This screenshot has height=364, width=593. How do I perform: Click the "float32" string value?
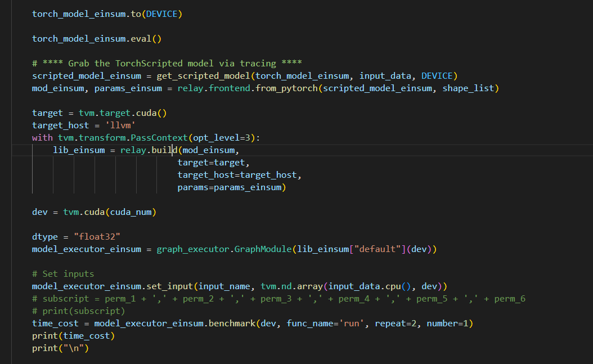tap(97, 237)
